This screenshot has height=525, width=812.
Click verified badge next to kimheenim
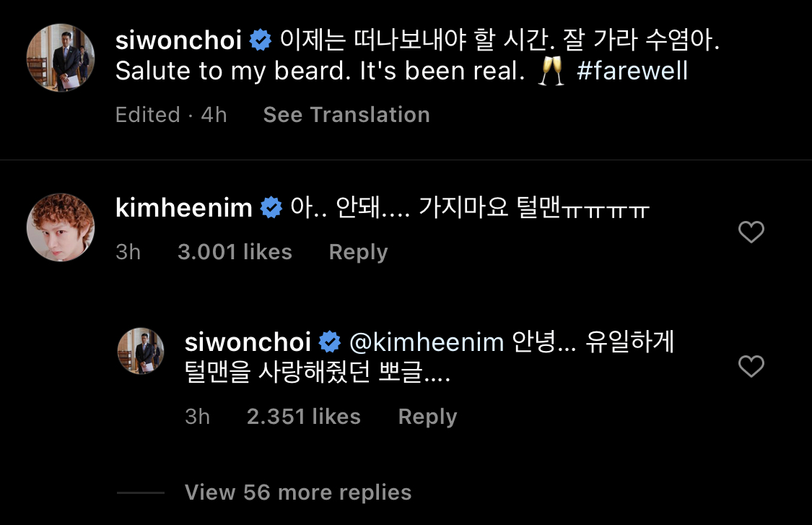(271, 208)
